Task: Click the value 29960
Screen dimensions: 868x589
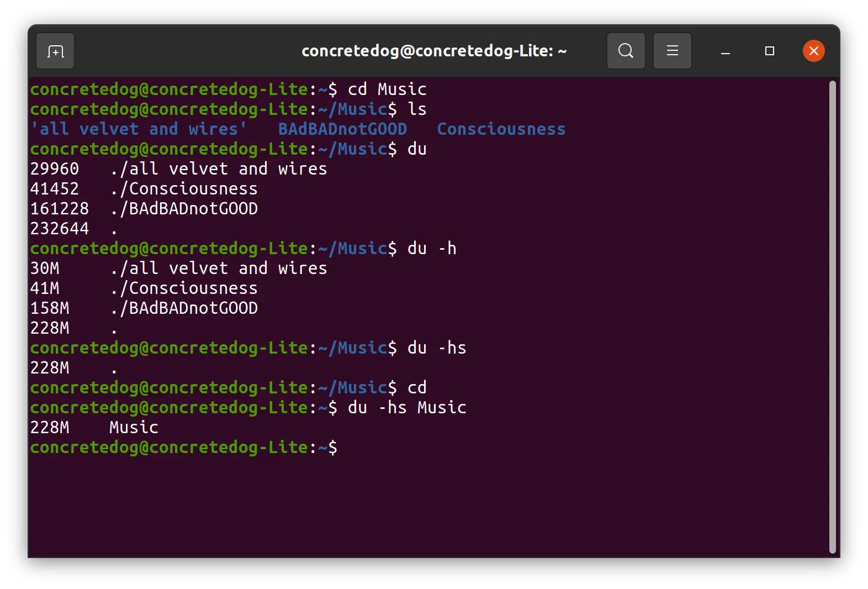Action: click(55, 169)
